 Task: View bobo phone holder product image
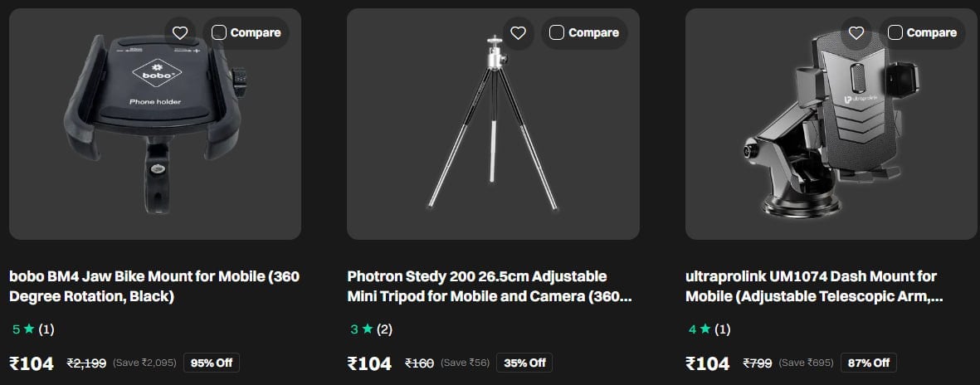tap(155, 124)
